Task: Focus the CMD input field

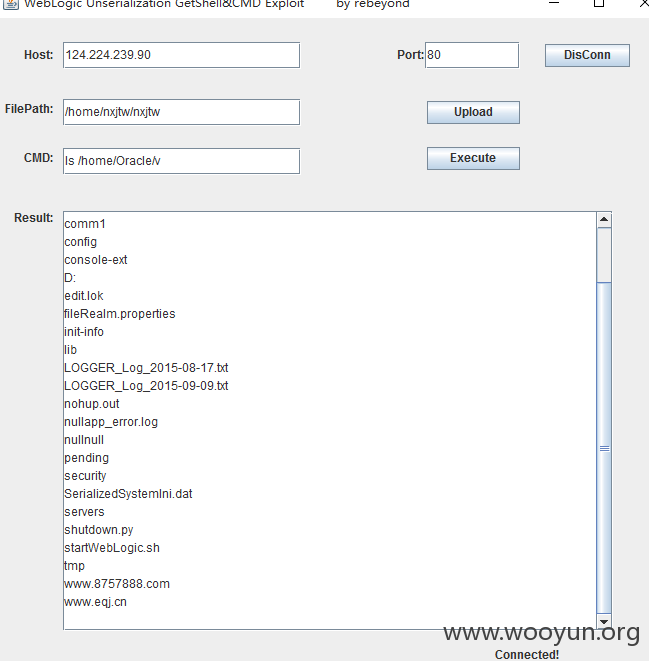Action: pos(181,161)
